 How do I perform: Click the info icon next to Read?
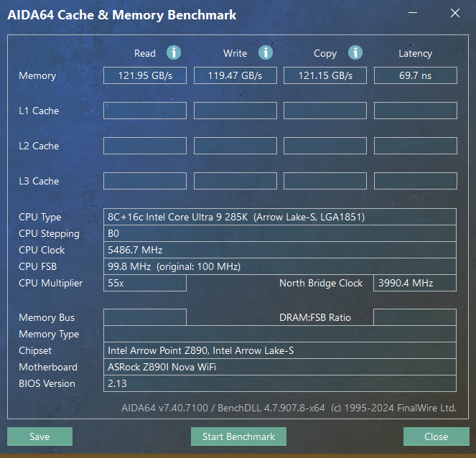pyautogui.click(x=174, y=52)
